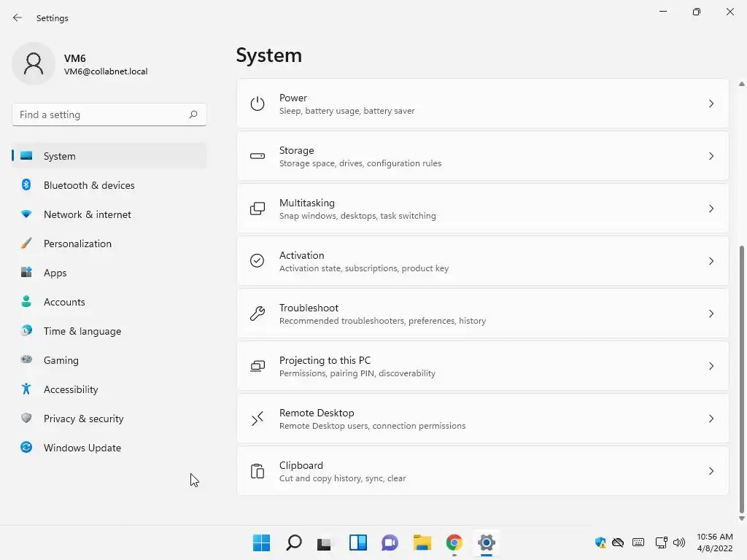
Task: Open Remote Desktop settings page
Action: (483, 419)
